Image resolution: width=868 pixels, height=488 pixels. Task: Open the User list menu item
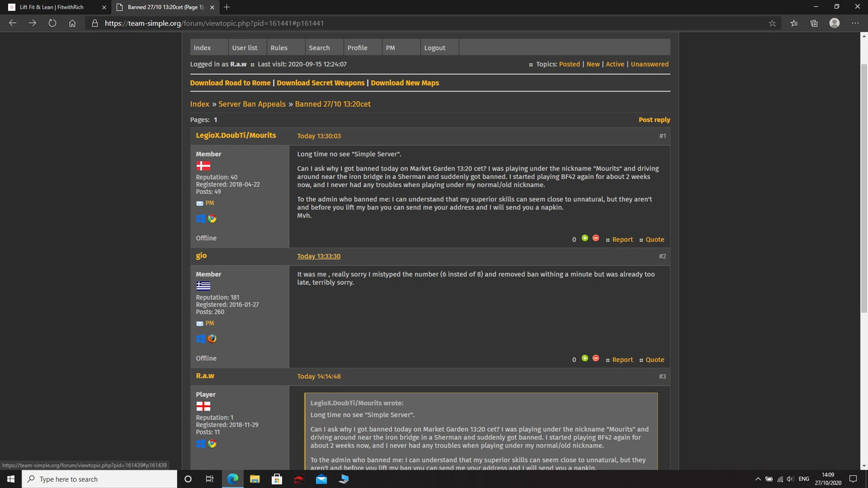pyautogui.click(x=245, y=47)
